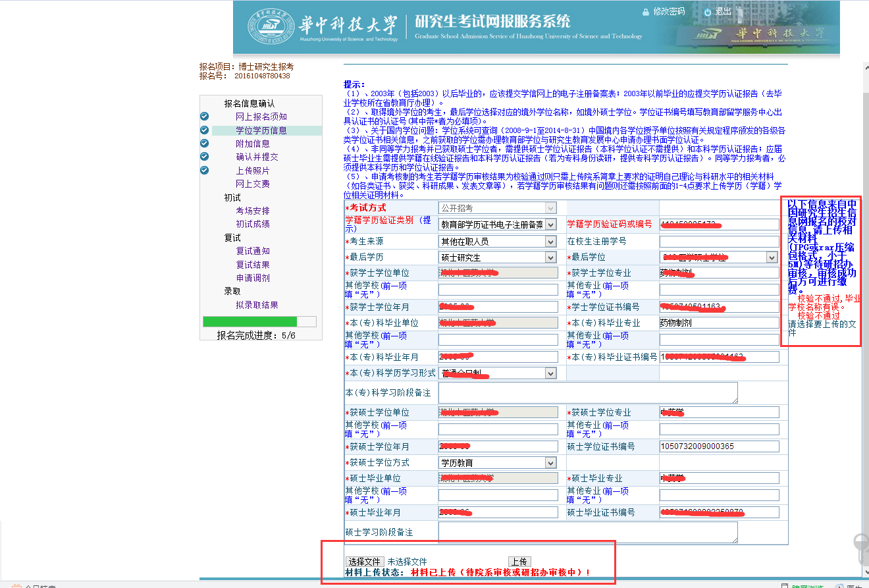The width and height of the screenshot is (869, 588).
Task: Open the 学籍学历验证类别 dropdown
Action: pyautogui.click(x=498, y=225)
